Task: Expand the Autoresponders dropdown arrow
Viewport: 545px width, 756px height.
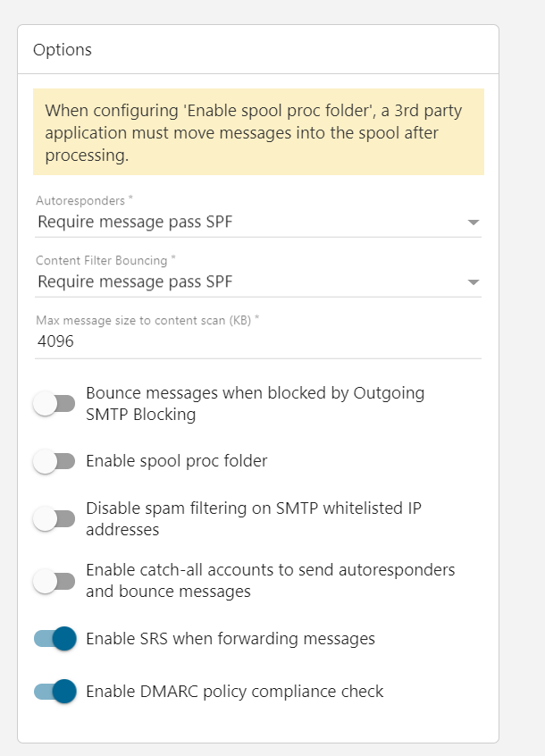Action: tap(474, 223)
